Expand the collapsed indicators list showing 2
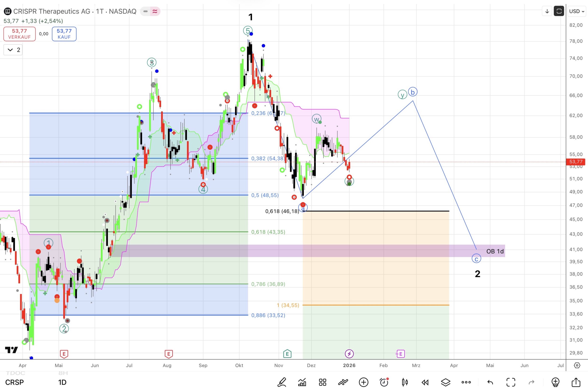 (13, 50)
